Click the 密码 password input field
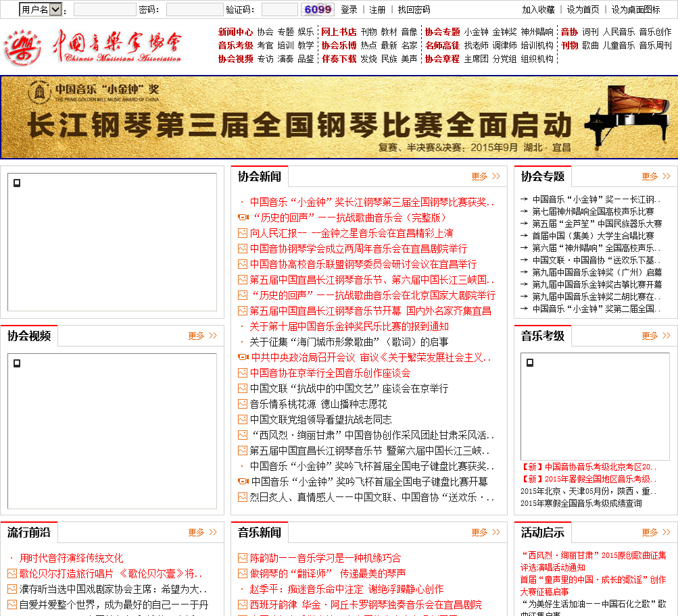 click(x=195, y=9)
